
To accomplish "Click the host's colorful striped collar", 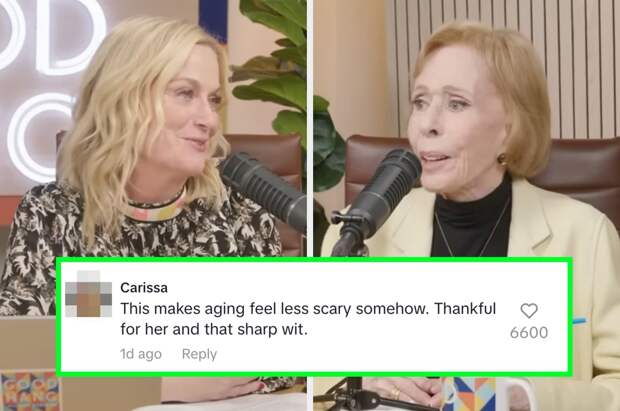I will click(157, 209).
